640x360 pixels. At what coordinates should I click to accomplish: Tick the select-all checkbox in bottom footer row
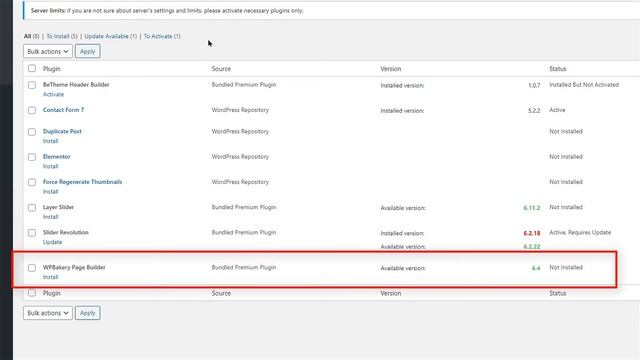(32, 293)
